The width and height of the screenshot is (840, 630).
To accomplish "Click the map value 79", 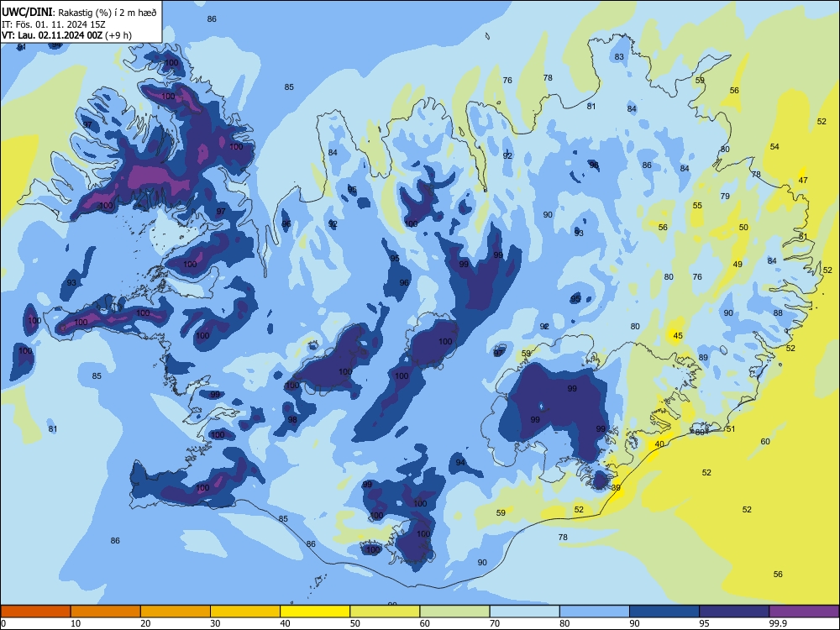I will [725, 197].
